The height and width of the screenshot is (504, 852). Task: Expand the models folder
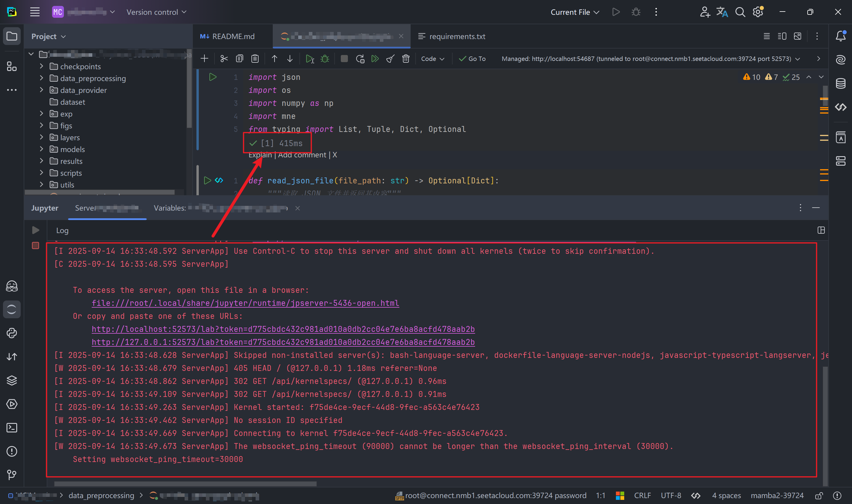point(41,149)
